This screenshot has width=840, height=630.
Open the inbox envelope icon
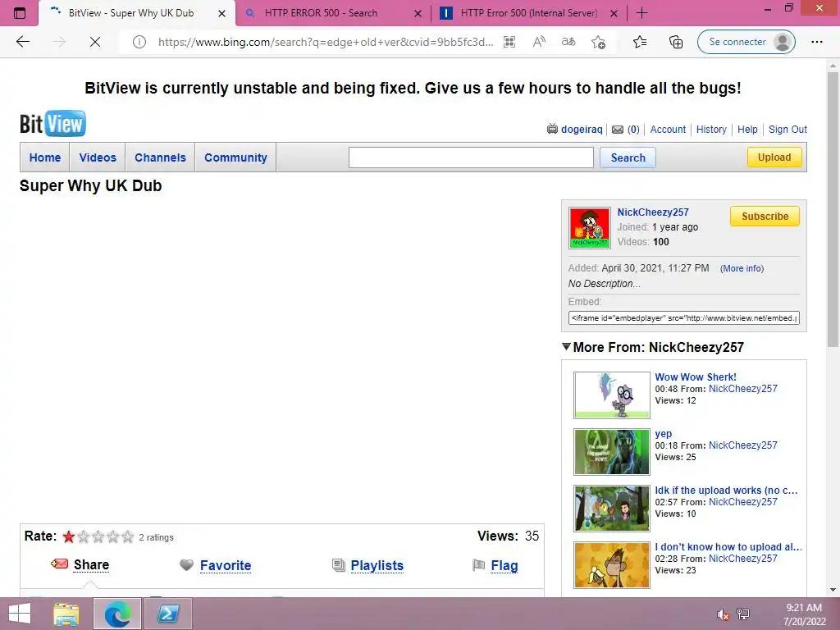click(x=618, y=129)
